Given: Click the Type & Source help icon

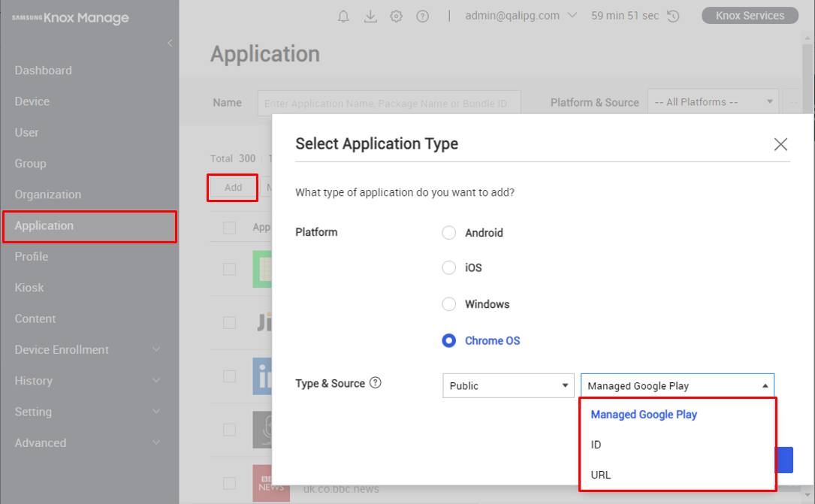Looking at the screenshot, I should tap(376, 383).
